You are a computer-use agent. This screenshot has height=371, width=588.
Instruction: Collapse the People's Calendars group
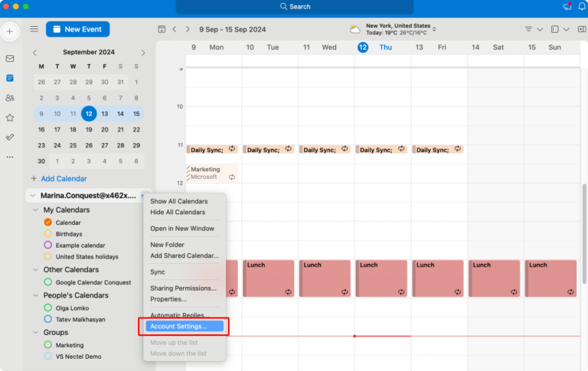coord(36,295)
